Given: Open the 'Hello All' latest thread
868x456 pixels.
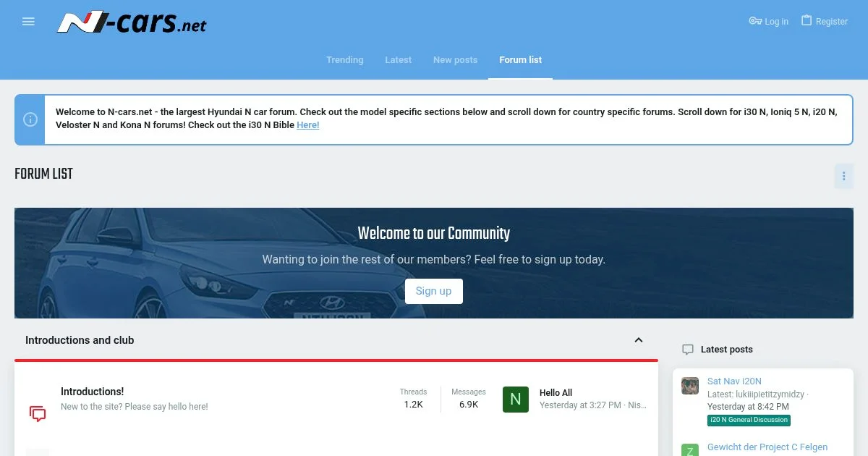Looking at the screenshot, I should pos(556,393).
